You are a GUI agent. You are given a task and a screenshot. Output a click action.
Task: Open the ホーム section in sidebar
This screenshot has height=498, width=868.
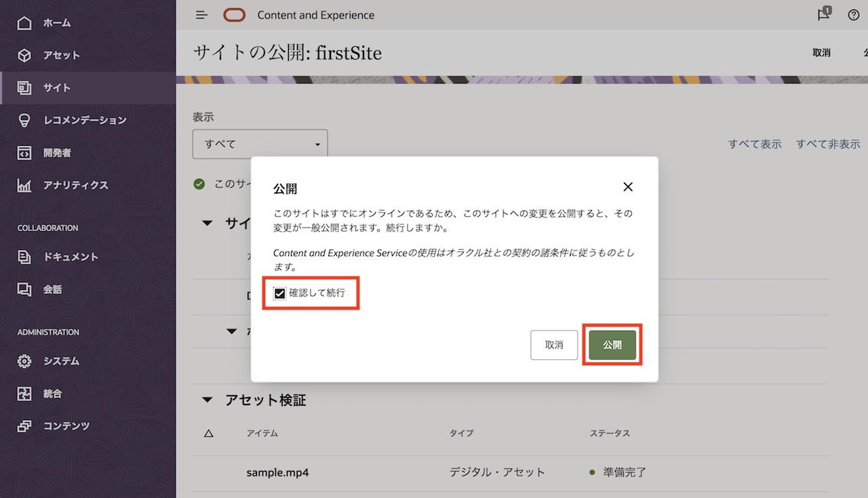point(56,22)
